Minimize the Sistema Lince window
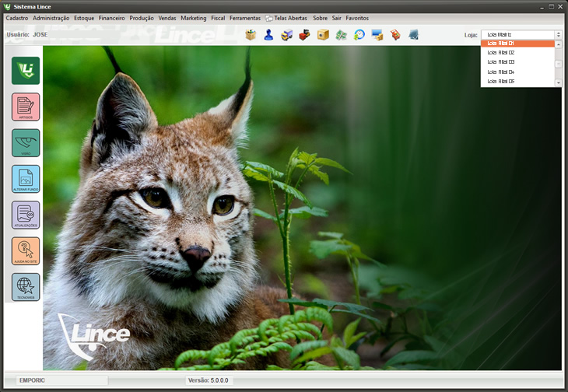 [542, 7]
